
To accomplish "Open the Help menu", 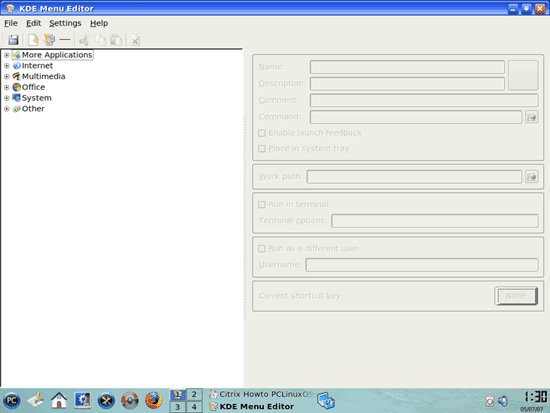I will click(x=99, y=23).
